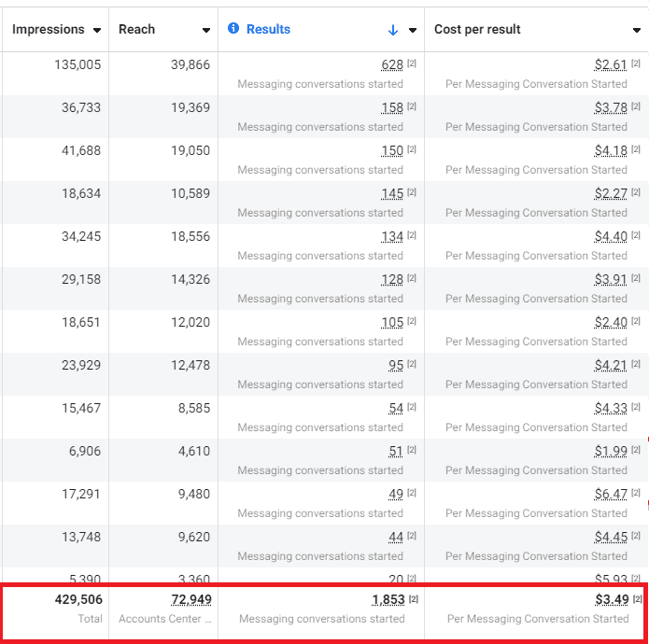
Task: Click the $4.45 cost value
Action: click(611, 538)
